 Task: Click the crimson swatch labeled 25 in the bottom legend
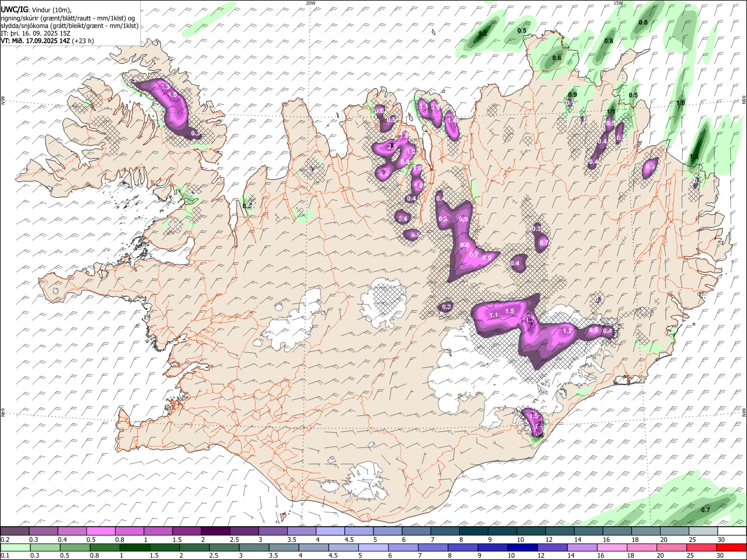point(701,548)
